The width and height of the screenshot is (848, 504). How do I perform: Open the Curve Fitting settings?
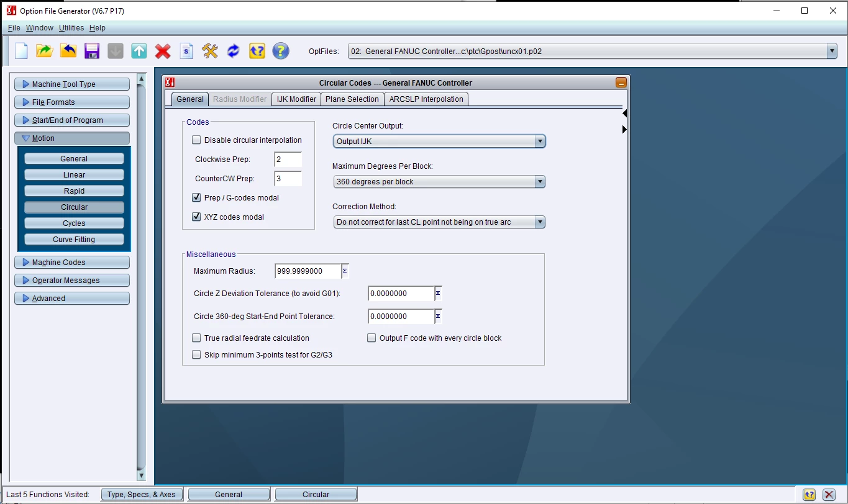pos(74,240)
